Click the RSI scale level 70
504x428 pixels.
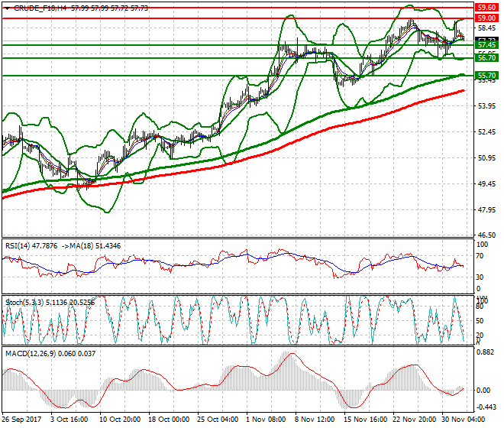[480, 256]
